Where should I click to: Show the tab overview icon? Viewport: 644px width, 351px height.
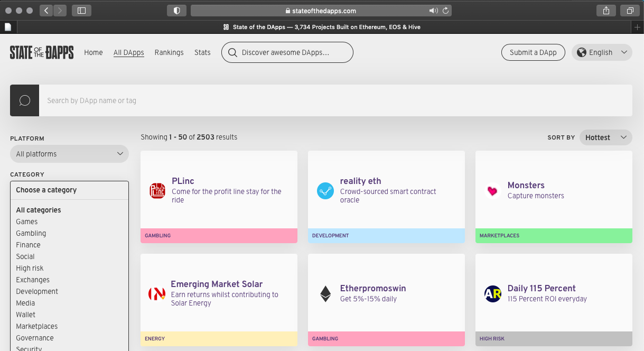click(630, 11)
